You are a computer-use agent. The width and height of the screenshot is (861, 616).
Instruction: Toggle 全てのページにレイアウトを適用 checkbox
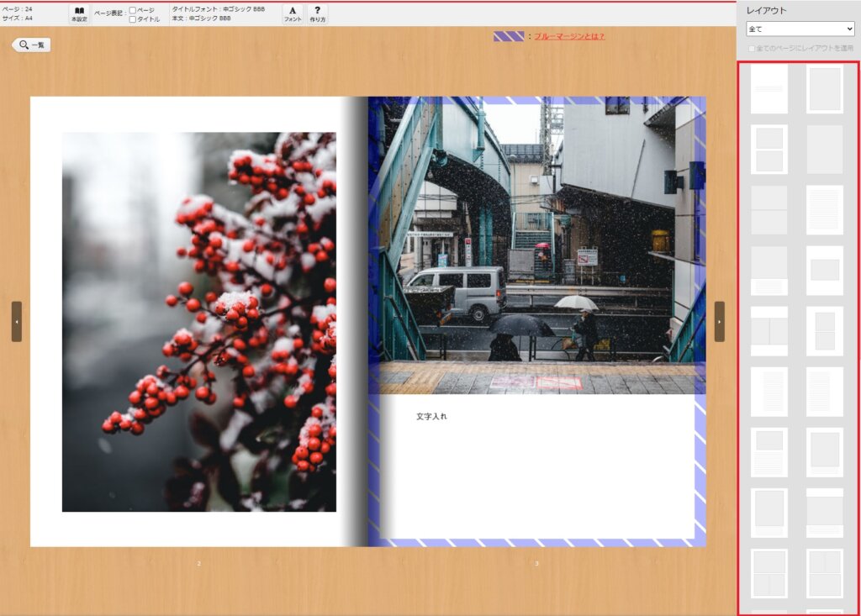752,48
